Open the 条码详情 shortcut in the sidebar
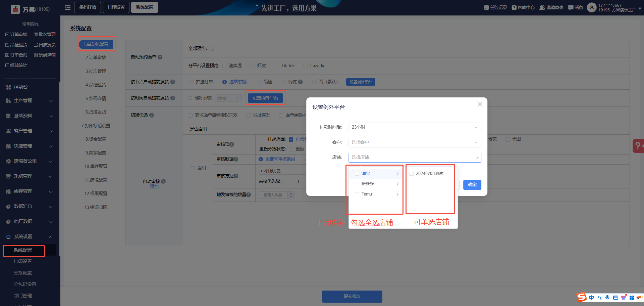Image resolution: width=644 pixels, height=306 pixels. pyautogui.click(x=45, y=55)
